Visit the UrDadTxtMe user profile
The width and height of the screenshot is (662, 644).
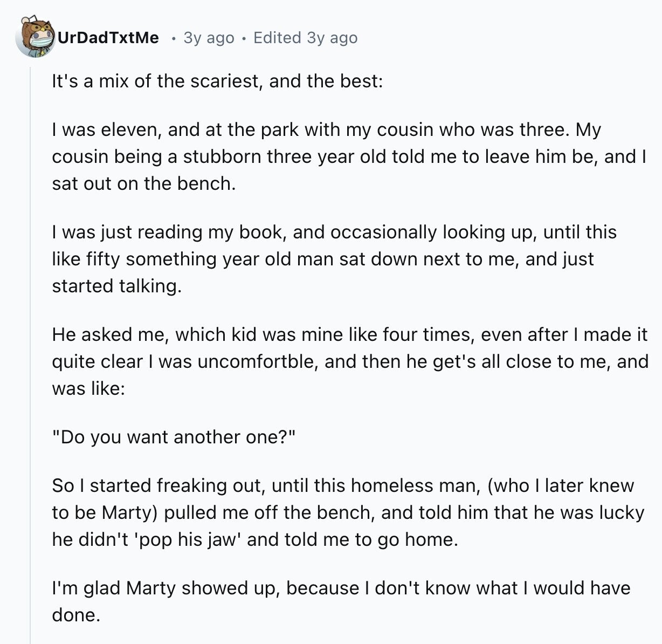click(108, 38)
